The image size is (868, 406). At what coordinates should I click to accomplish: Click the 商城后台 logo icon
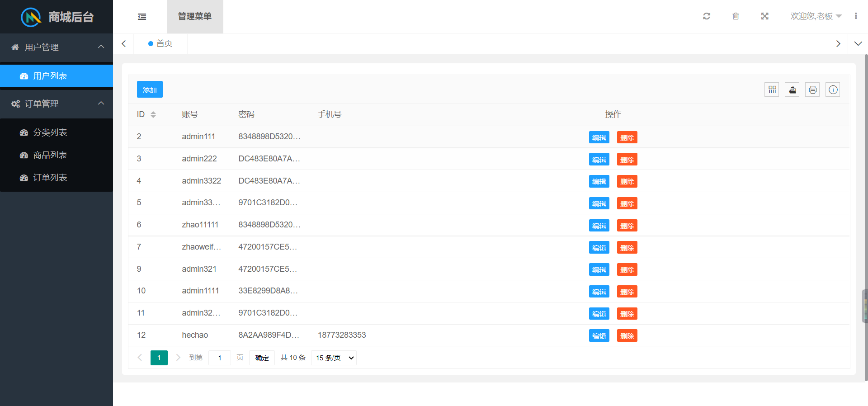[31, 17]
